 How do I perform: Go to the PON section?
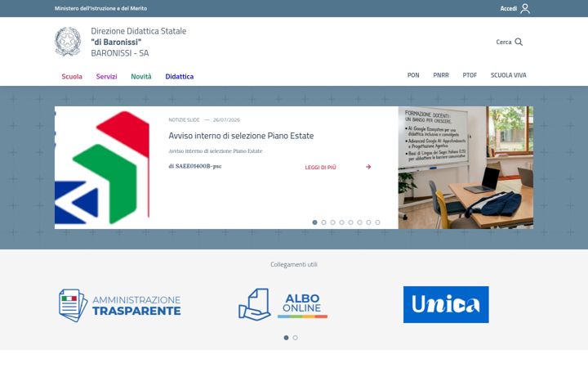(413, 75)
